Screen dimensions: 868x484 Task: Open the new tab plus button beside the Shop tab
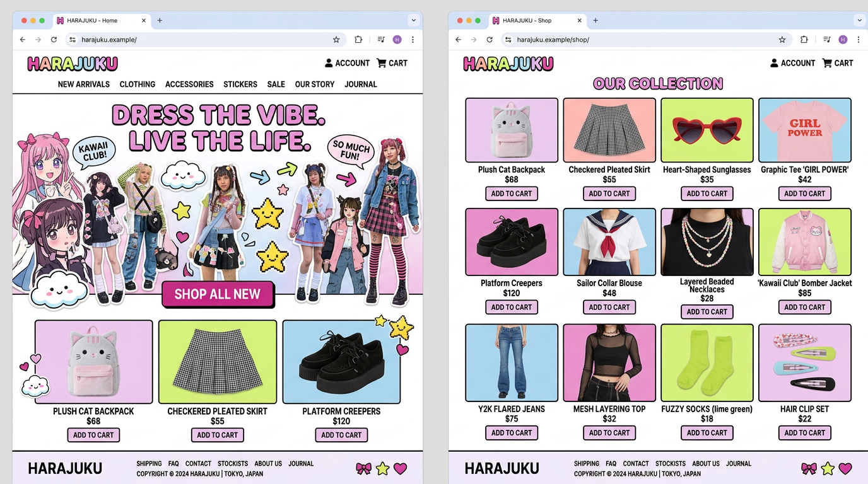[595, 20]
